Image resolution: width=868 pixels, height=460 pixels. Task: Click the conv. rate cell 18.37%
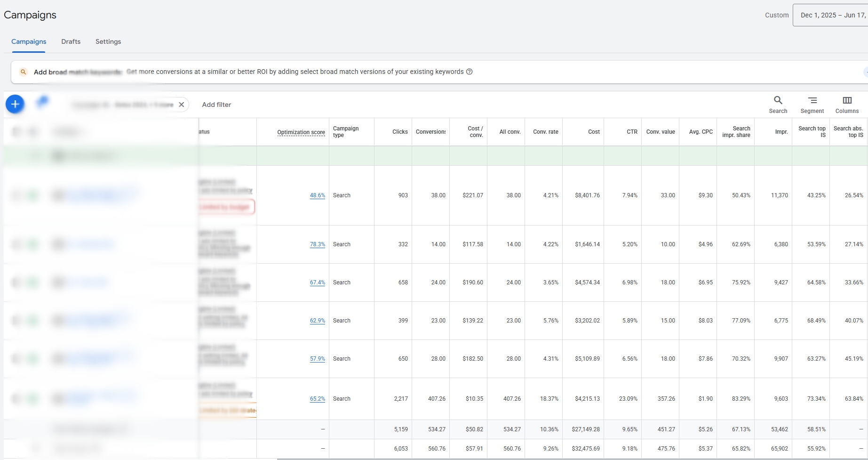(x=549, y=399)
